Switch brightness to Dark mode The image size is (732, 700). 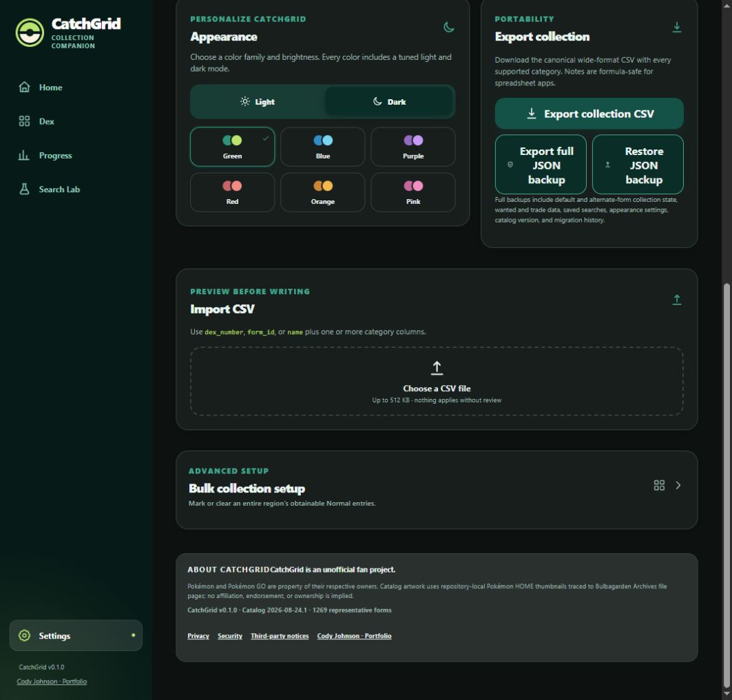(x=389, y=102)
